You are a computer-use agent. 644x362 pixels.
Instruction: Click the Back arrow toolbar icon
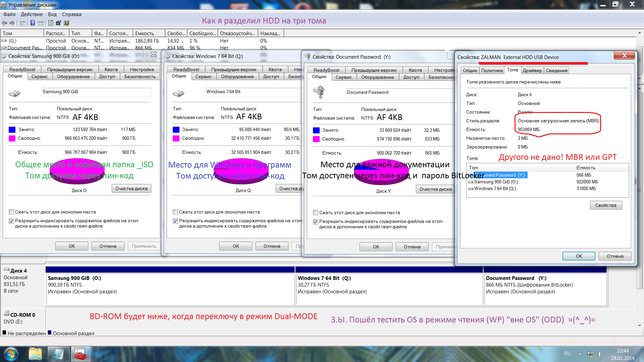click(x=4, y=23)
